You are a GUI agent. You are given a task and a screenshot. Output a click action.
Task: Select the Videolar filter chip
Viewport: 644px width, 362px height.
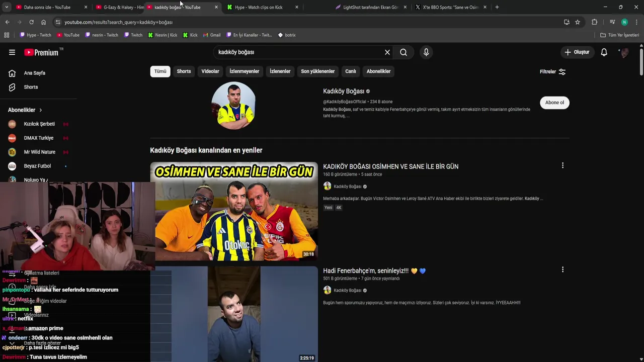(x=210, y=71)
